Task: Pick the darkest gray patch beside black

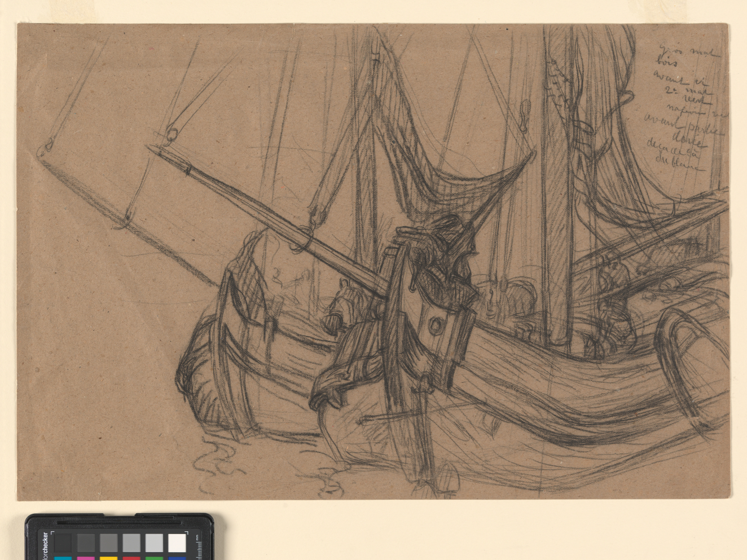Action: click(x=85, y=543)
